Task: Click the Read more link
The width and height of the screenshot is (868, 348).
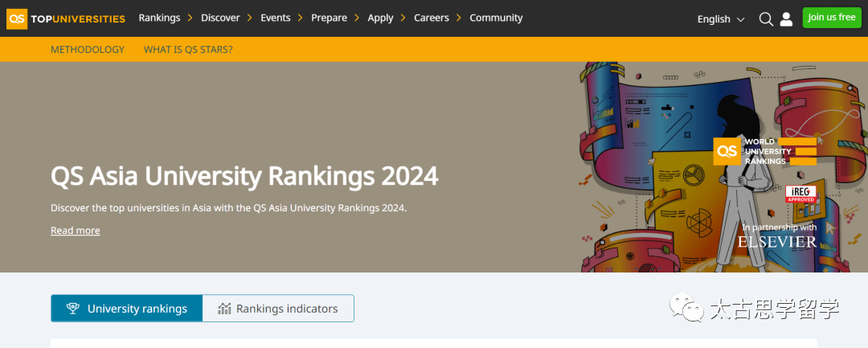Action: [x=76, y=230]
